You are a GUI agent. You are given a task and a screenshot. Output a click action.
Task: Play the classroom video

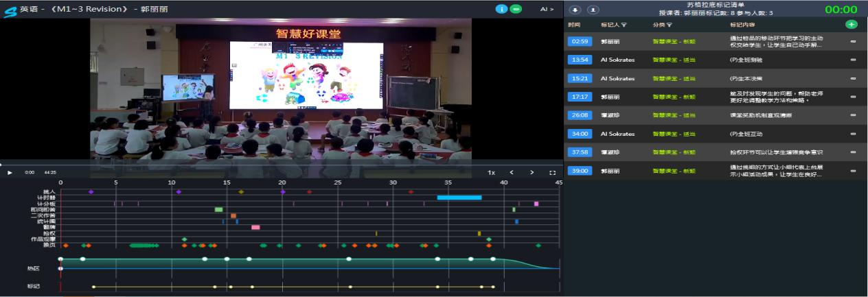pyautogui.click(x=10, y=172)
